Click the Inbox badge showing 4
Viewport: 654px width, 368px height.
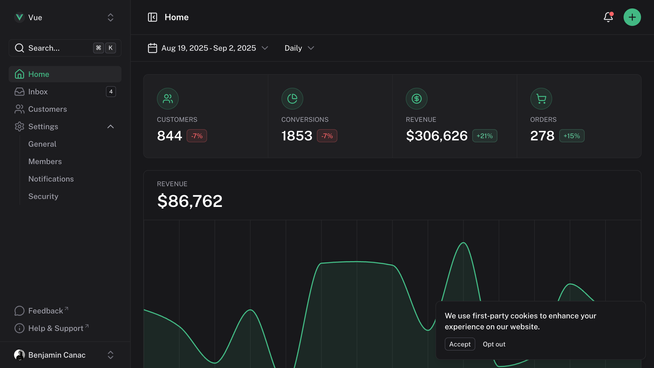(x=111, y=92)
